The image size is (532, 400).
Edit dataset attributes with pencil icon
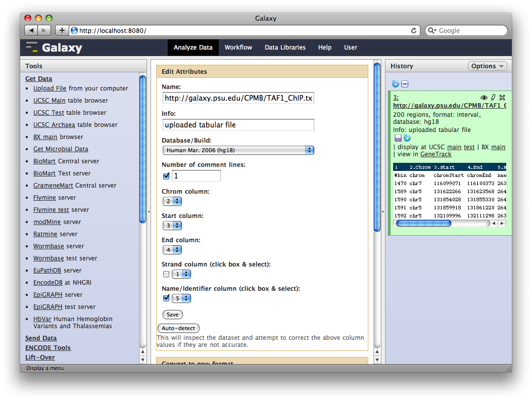click(x=493, y=98)
